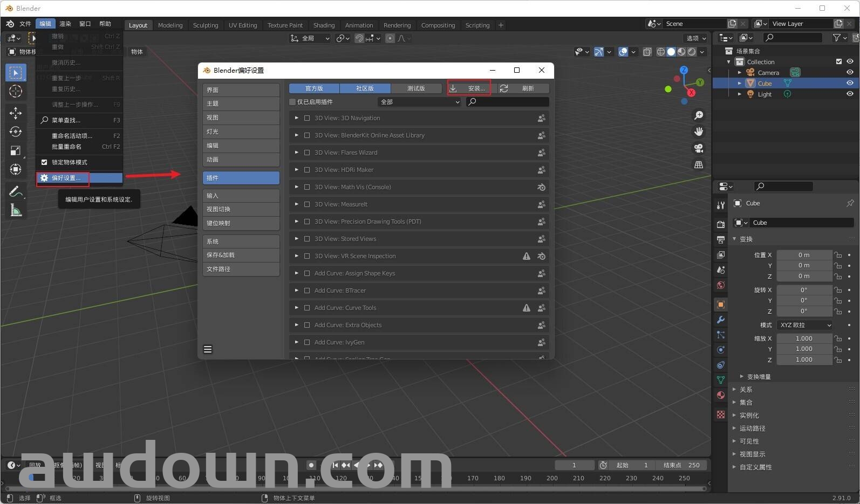The image size is (860, 504).
Task: Open the 全部 category dropdown
Action: pos(419,102)
